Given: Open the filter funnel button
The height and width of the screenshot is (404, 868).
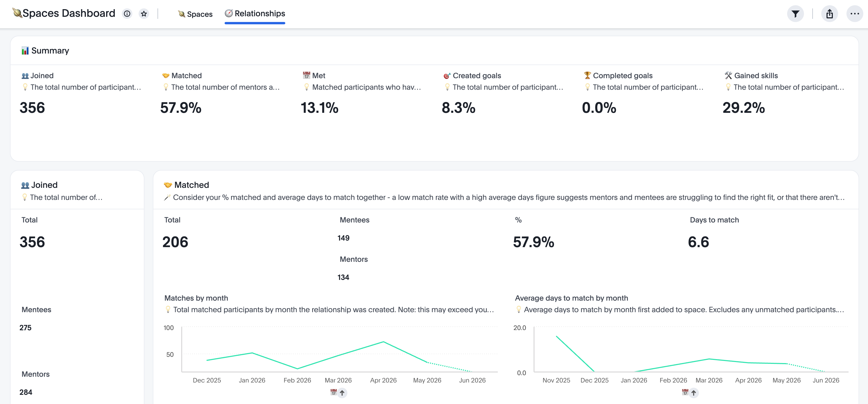Looking at the screenshot, I should point(795,14).
